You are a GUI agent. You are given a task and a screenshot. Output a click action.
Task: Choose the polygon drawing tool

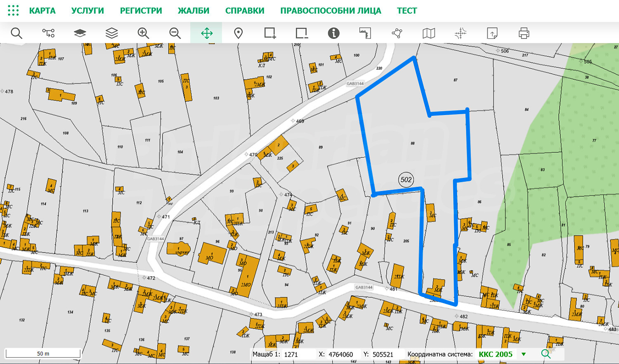[397, 33]
